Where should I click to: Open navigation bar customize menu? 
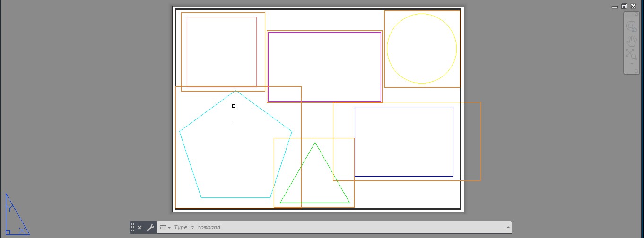[636, 71]
